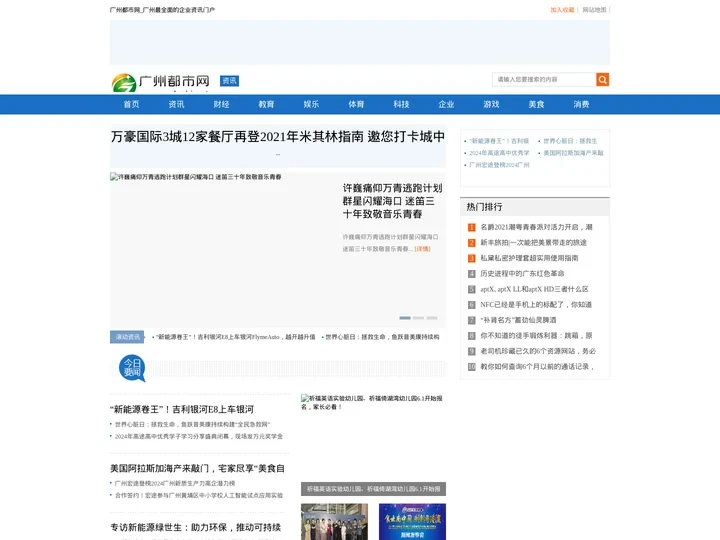Open ticker item 世界心脏日：拯救生命

pyautogui.click(x=382, y=337)
